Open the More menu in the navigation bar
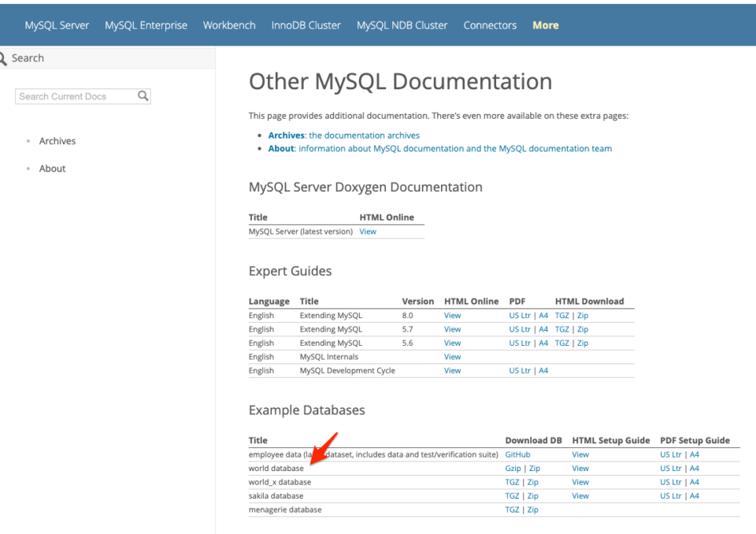 click(545, 25)
